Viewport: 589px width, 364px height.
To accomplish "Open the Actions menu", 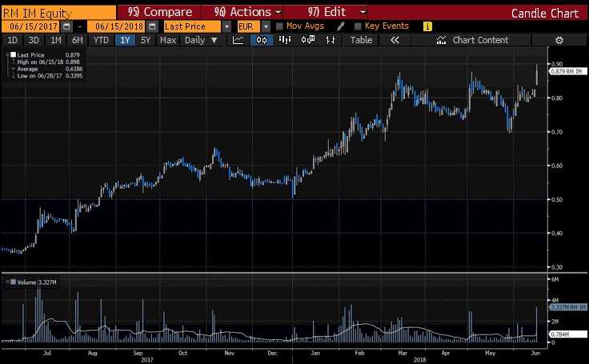I will (x=247, y=12).
